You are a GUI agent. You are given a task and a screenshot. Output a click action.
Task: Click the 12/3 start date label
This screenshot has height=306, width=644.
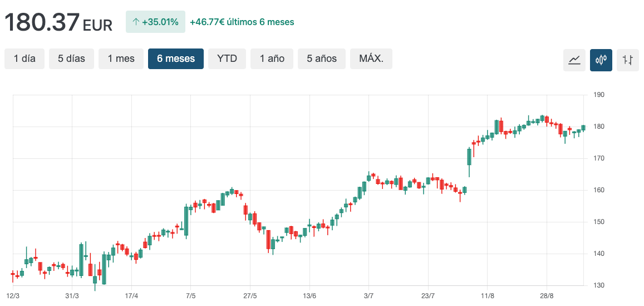13,295
